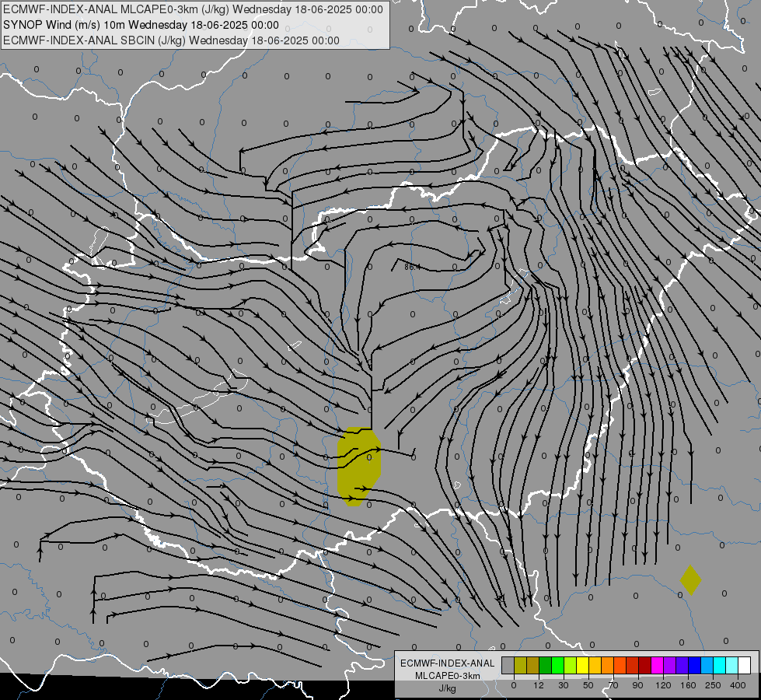Select the pure yellow legend swatch

pyautogui.click(x=583, y=665)
